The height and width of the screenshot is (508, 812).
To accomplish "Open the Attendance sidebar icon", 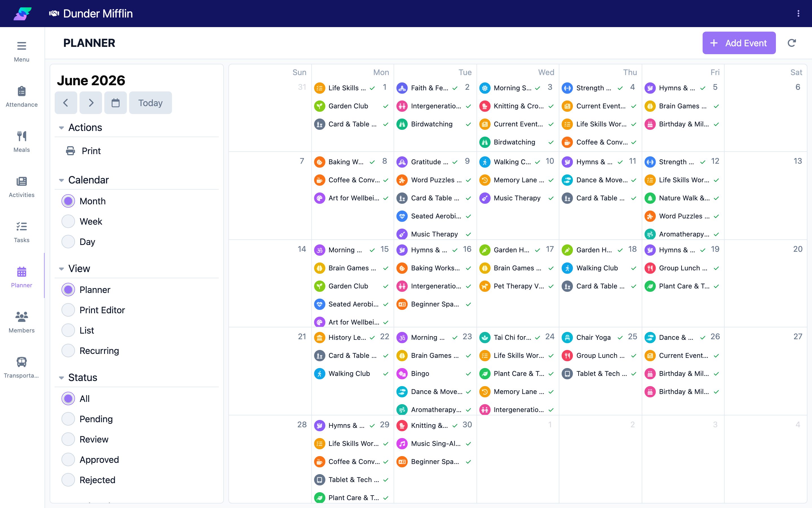I will click(21, 91).
